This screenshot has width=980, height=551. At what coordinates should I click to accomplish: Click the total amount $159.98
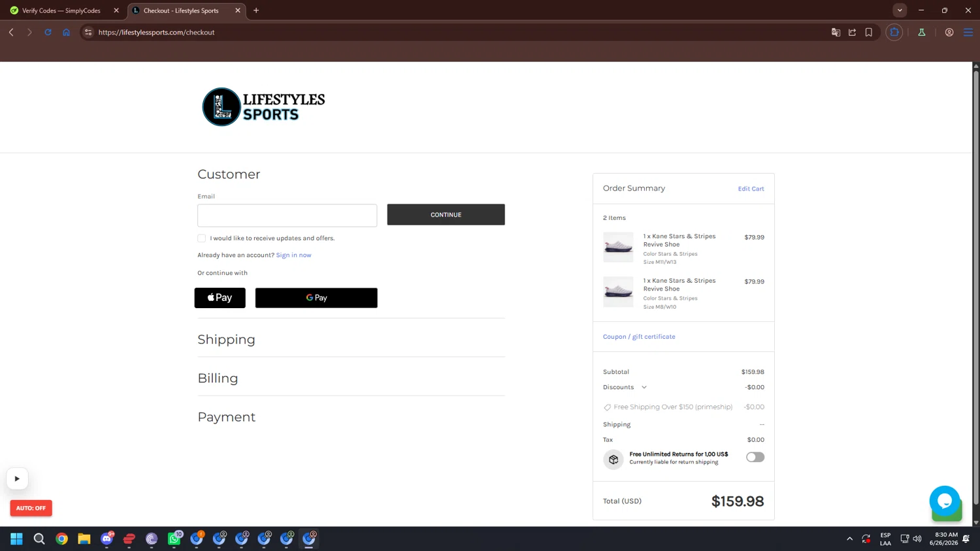(738, 501)
